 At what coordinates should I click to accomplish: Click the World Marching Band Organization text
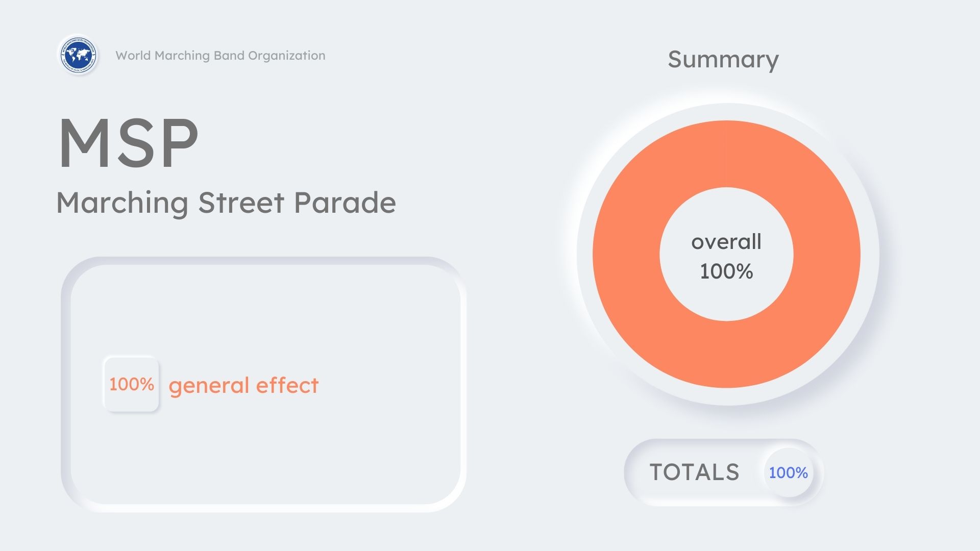point(220,56)
